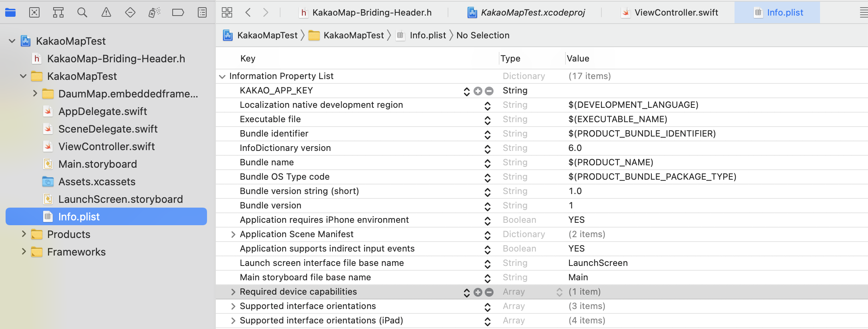Select KakaoMap-Briding-Header.h in navigator
868x329 pixels.
[x=116, y=59]
